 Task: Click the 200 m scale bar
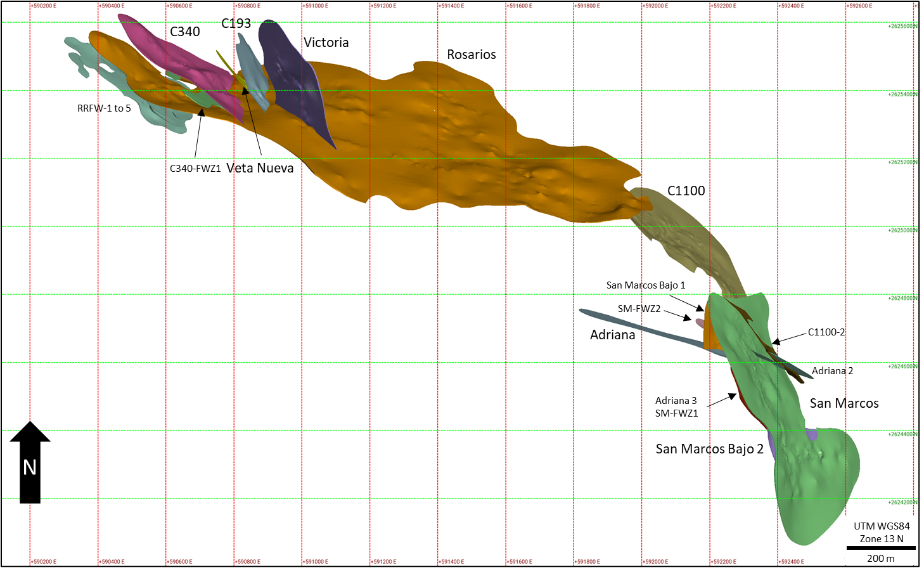point(881,548)
